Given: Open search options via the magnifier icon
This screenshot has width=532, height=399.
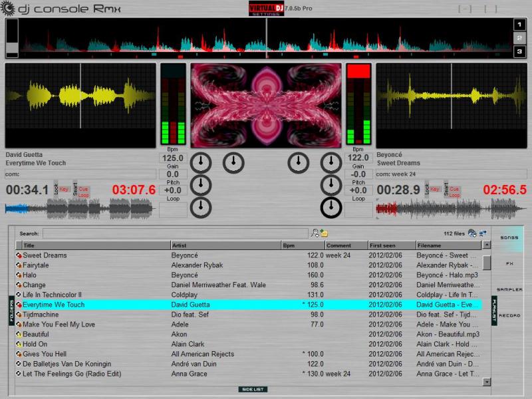Looking at the screenshot, I should (315, 233).
